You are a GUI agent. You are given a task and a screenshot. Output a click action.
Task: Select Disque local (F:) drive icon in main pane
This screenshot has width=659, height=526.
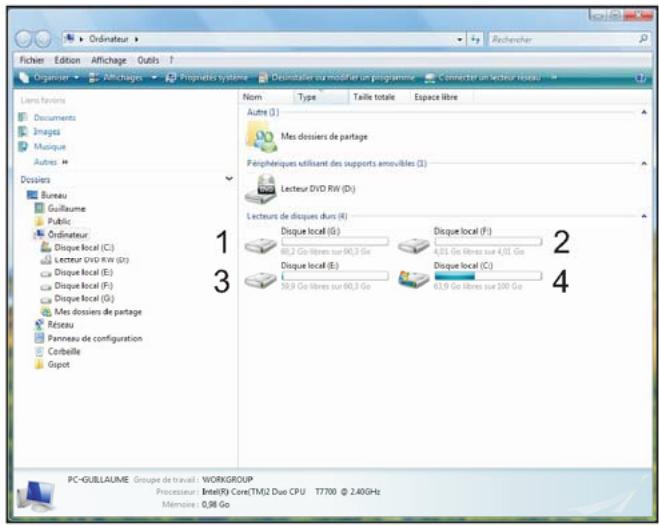(x=414, y=245)
